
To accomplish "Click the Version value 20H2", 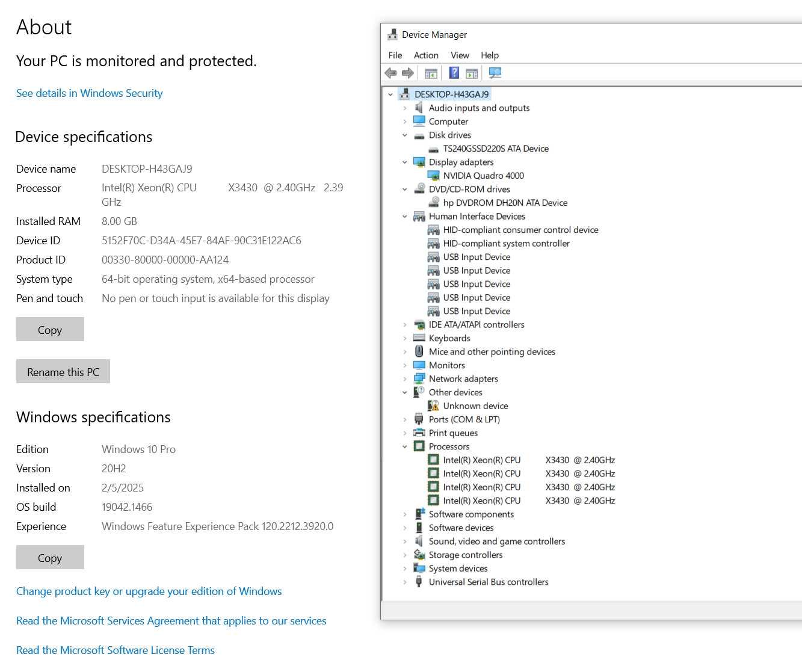I will (x=114, y=468).
